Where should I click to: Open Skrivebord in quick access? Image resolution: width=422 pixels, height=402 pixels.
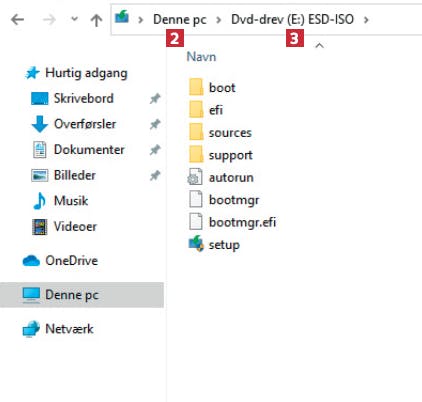click(x=83, y=98)
